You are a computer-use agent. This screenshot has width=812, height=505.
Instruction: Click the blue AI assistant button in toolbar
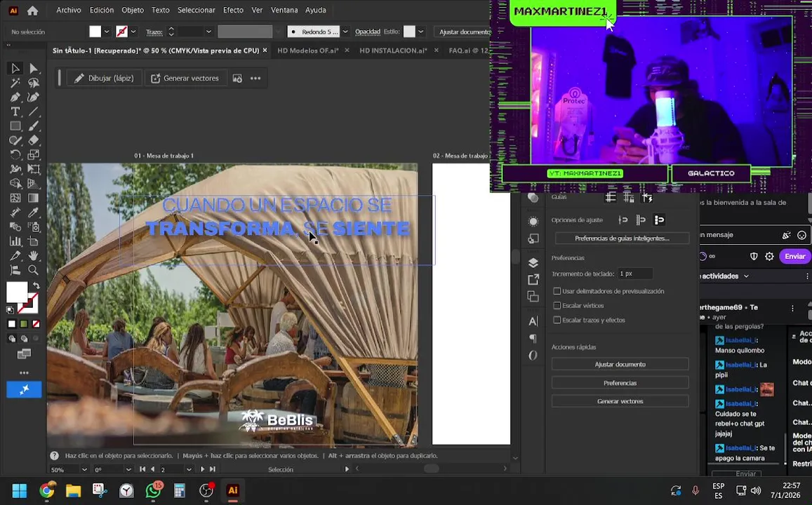[24, 389]
